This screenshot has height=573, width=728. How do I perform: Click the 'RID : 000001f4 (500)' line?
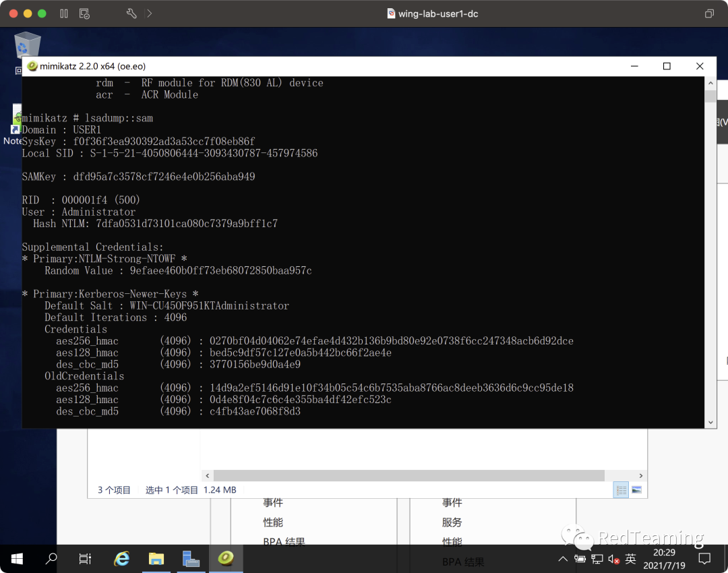(x=81, y=200)
